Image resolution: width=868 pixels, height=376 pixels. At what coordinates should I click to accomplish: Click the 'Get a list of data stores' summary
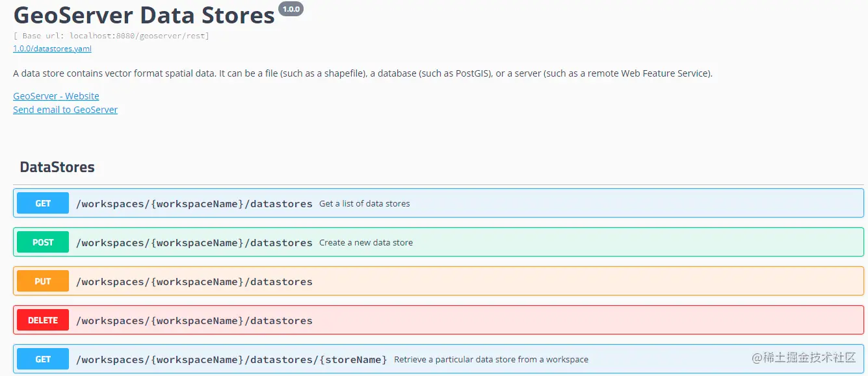(365, 203)
